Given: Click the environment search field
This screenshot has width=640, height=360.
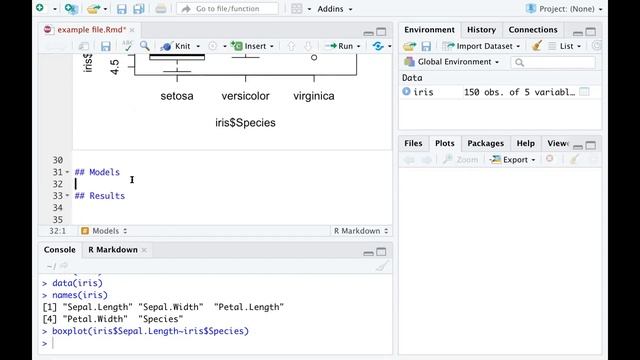Looking at the screenshot, I should click(x=553, y=62).
